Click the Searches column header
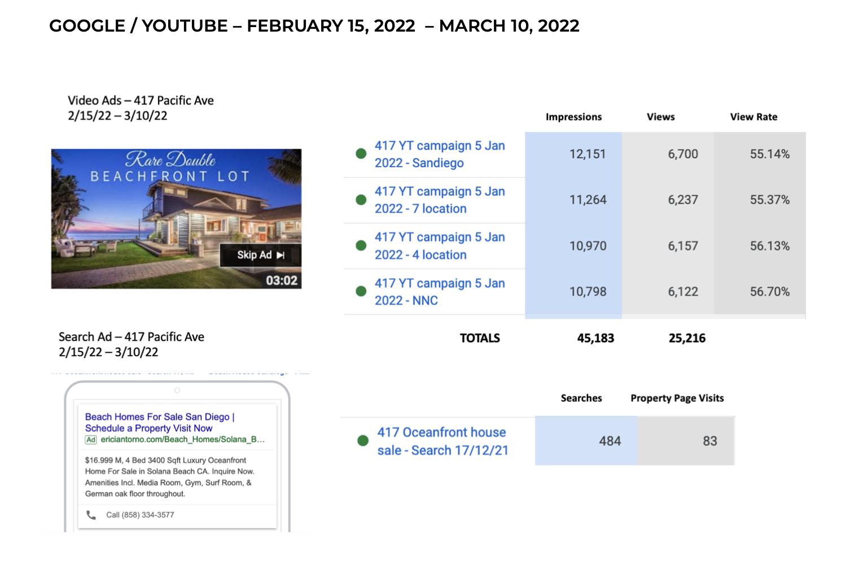The height and width of the screenshot is (588, 868). [581, 398]
